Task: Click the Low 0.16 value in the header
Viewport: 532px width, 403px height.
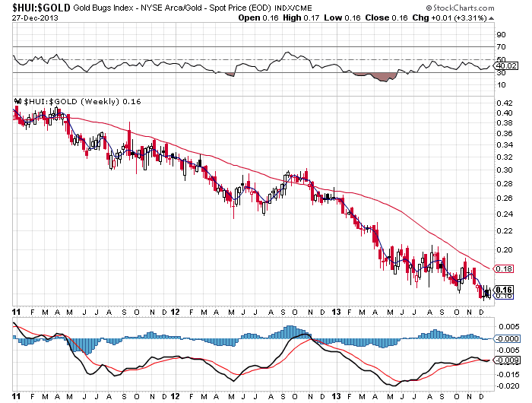Action: click(342, 17)
